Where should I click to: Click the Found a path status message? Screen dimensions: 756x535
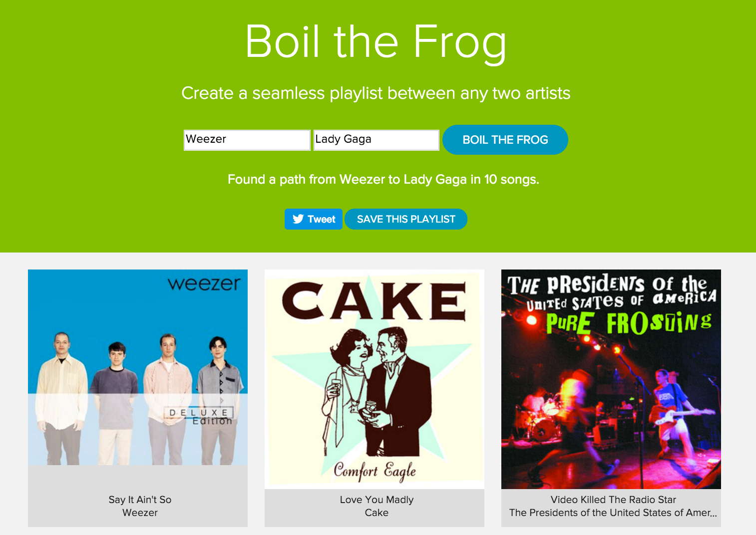click(383, 179)
